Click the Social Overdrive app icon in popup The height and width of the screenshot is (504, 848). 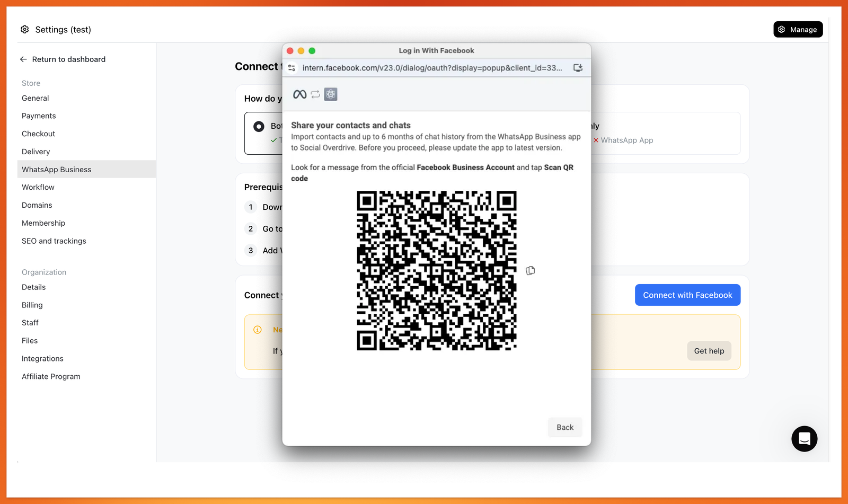(331, 94)
